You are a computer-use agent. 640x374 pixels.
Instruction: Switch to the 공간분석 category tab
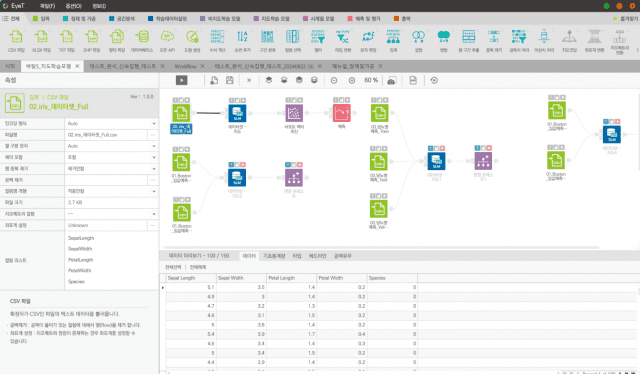[x=122, y=19]
